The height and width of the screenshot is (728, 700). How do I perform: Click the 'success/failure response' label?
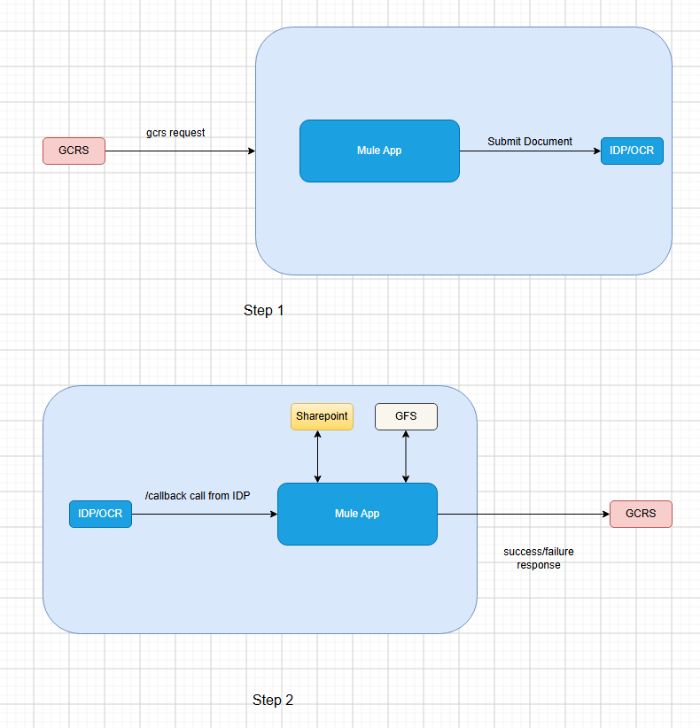(x=539, y=558)
